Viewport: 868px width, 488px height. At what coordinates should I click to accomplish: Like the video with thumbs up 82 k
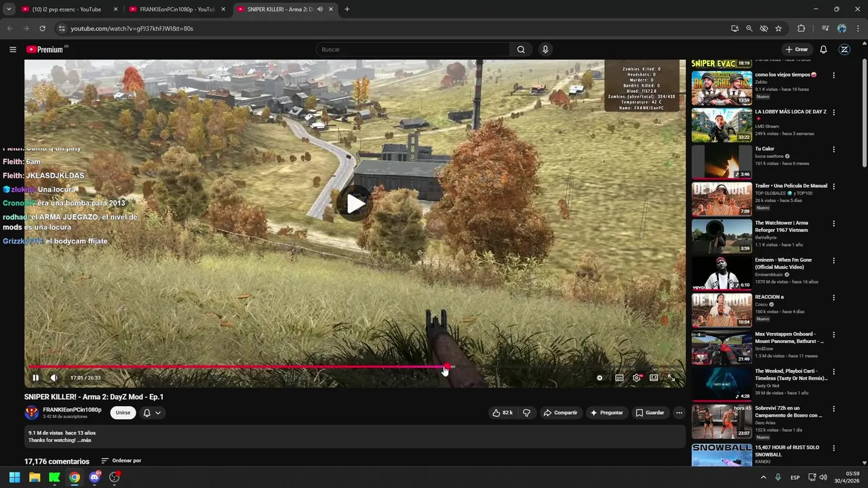point(502,413)
